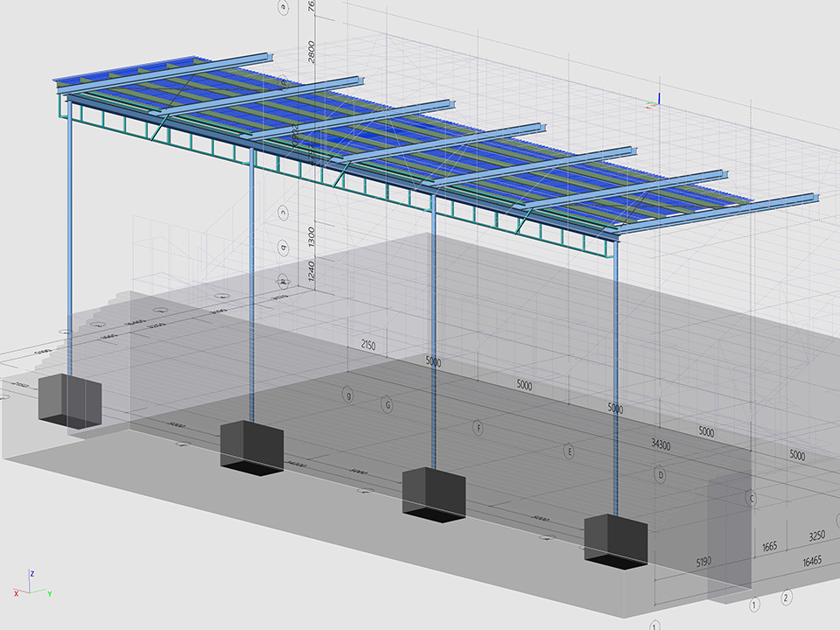Screen dimensions: 840x630
Task: Click the 3250 dimension text
Action: coord(815,535)
